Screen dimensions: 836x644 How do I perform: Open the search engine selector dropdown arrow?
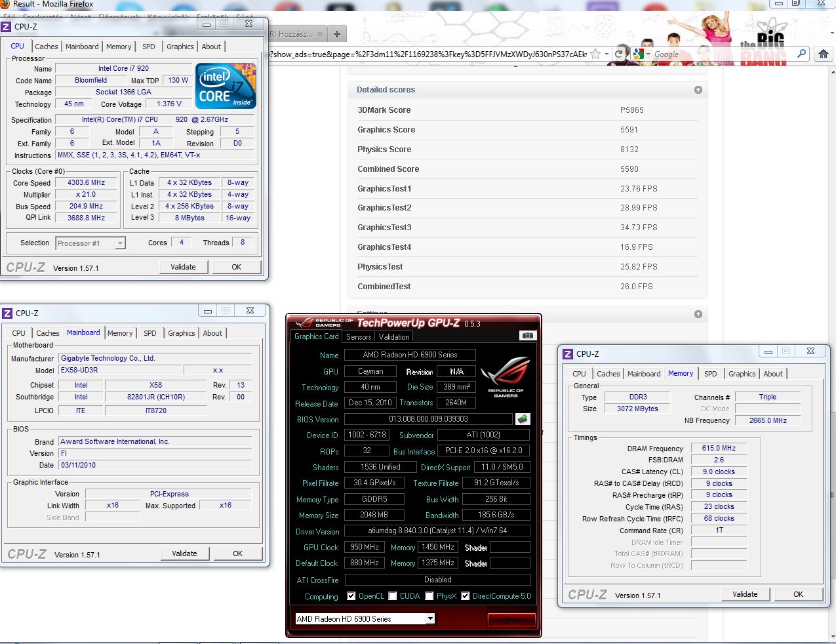click(x=649, y=54)
